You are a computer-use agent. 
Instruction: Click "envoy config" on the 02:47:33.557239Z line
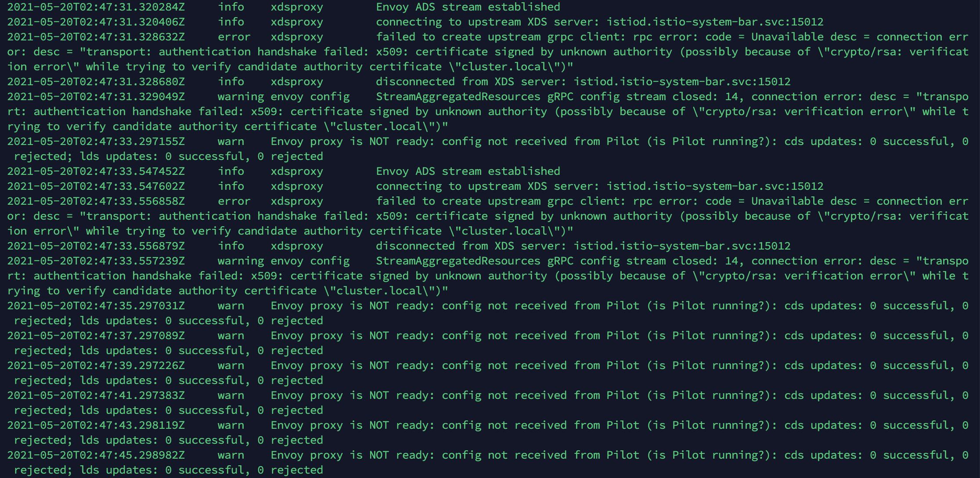tap(310, 261)
